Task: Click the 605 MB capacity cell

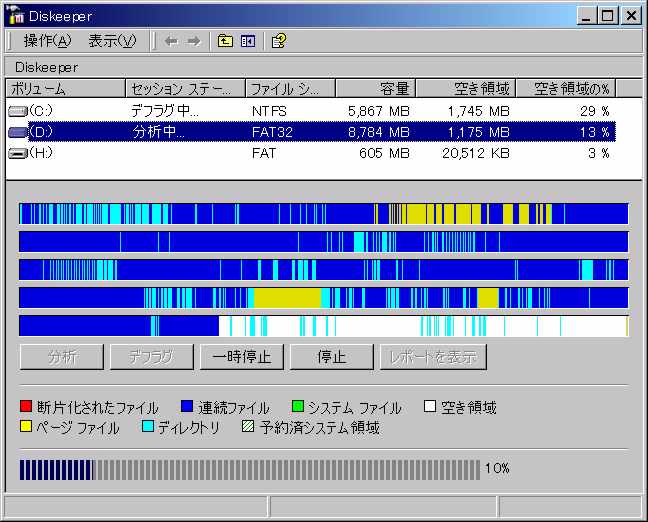Action: point(384,153)
